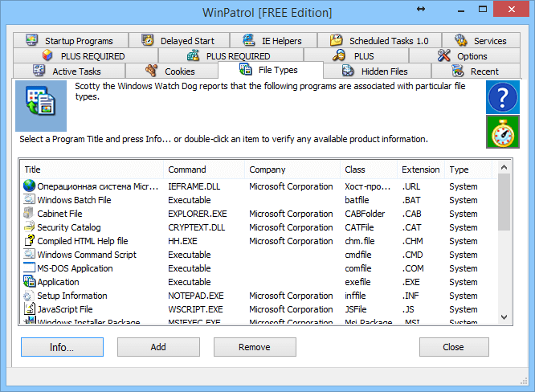Click the Options tools icon

point(444,55)
